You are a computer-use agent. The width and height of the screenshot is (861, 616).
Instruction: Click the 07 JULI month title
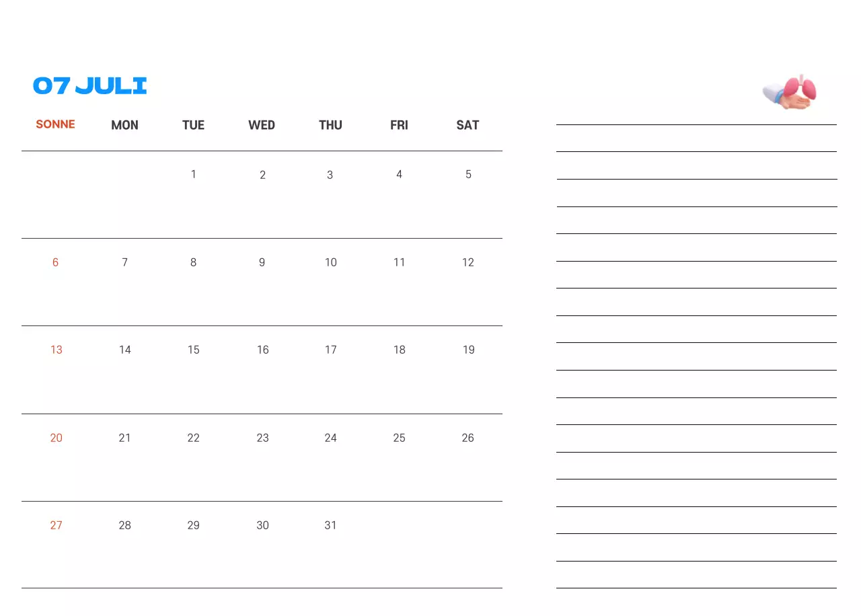[90, 85]
